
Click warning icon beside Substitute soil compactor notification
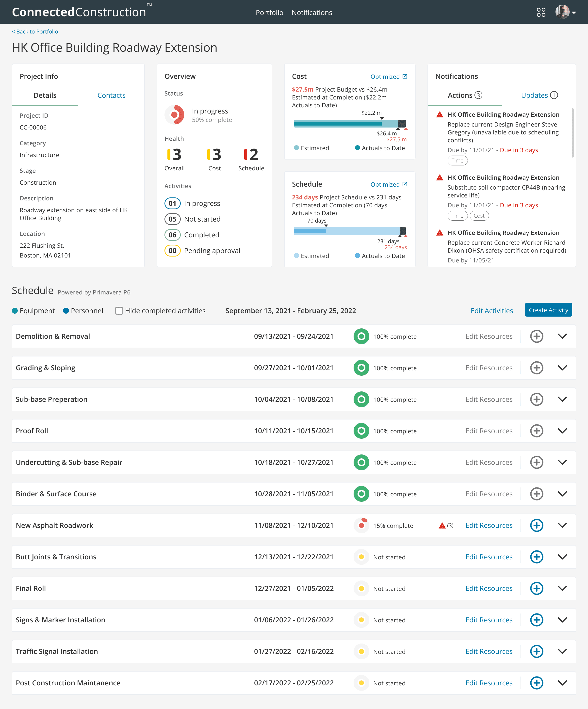tap(439, 177)
